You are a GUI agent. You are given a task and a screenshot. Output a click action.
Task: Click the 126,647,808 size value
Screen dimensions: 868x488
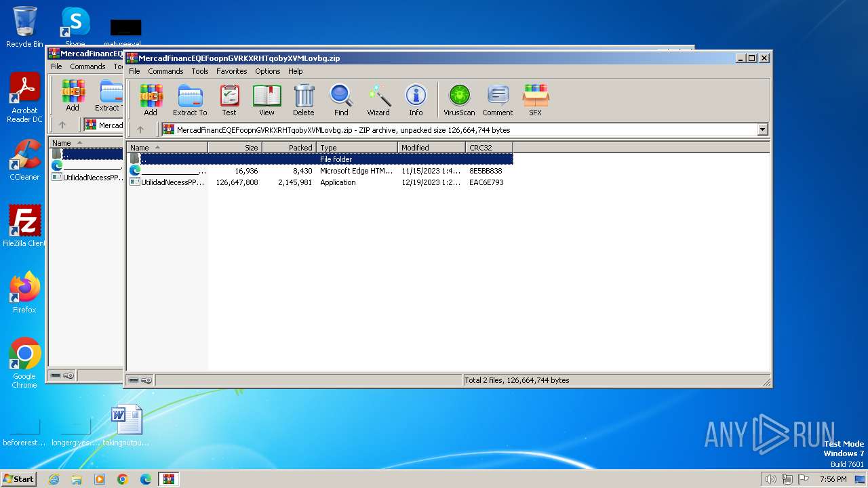pyautogui.click(x=237, y=182)
